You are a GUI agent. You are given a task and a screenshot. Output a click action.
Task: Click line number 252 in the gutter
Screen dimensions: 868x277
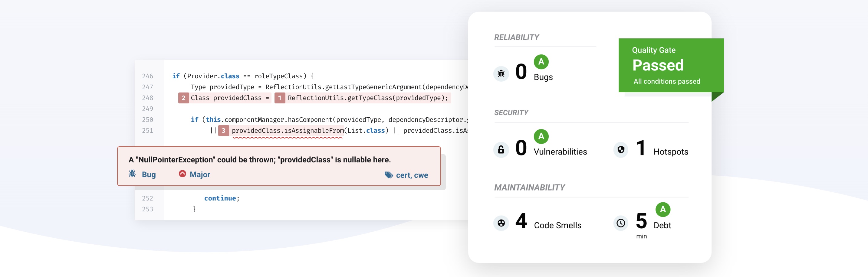click(148, 199)
